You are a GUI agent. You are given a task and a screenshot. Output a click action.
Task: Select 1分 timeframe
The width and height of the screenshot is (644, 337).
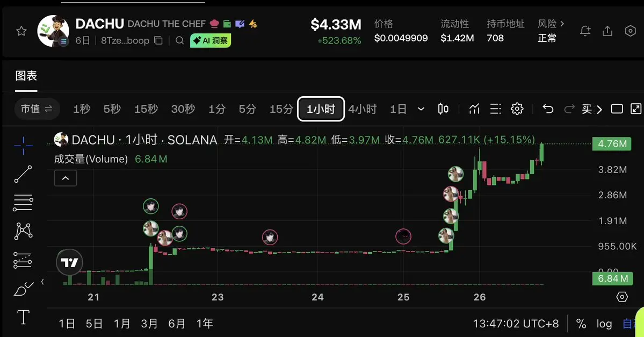[217, 109]
